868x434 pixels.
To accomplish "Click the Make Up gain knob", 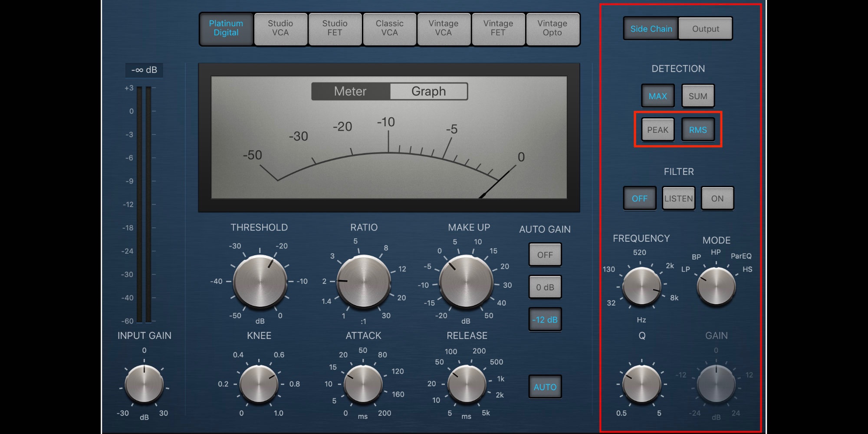I will (x=466, y=282).
